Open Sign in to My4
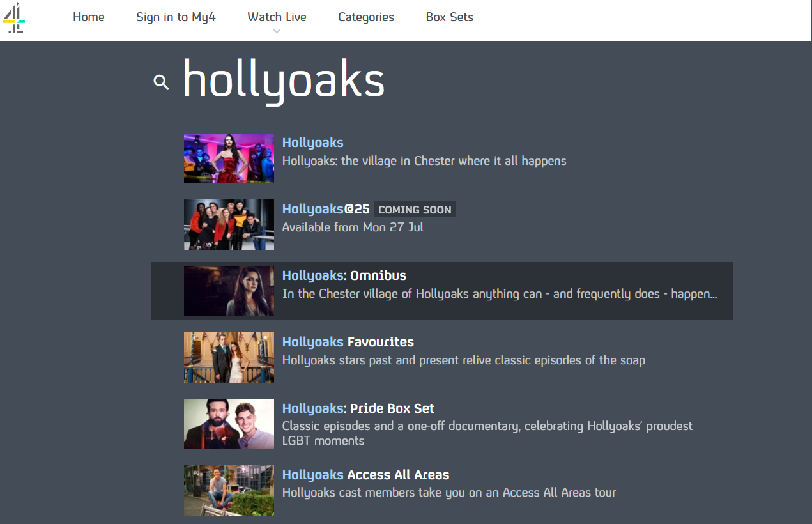Screen dimensions: 812x524 tap(176, 17)
